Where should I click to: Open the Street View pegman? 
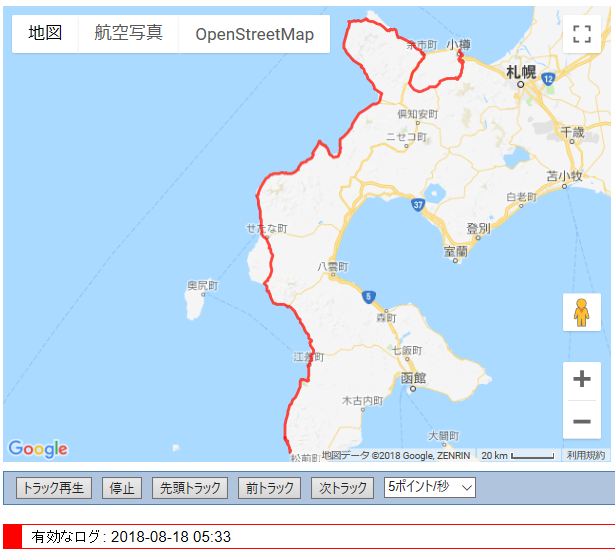tap(582, 312)
